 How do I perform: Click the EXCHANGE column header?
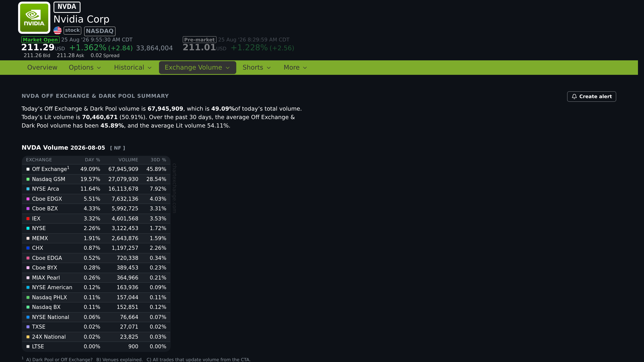pos(39,160)
